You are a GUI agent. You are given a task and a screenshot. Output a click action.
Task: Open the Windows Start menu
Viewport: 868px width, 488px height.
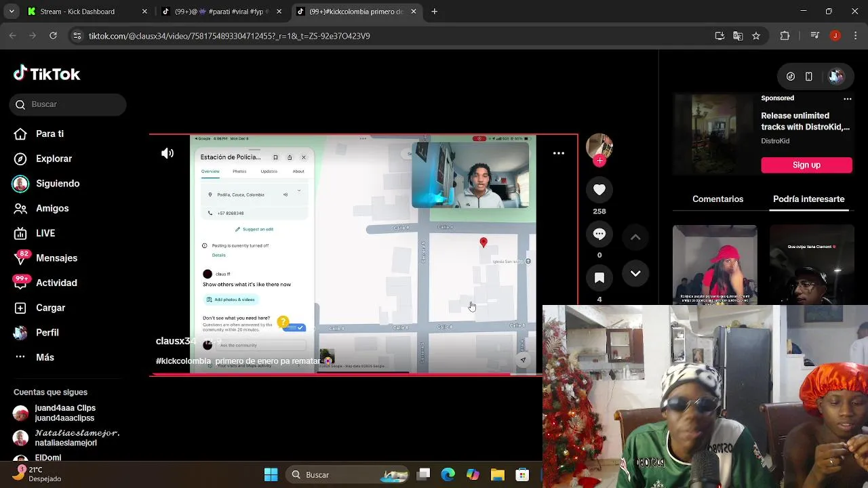point(271,474)
